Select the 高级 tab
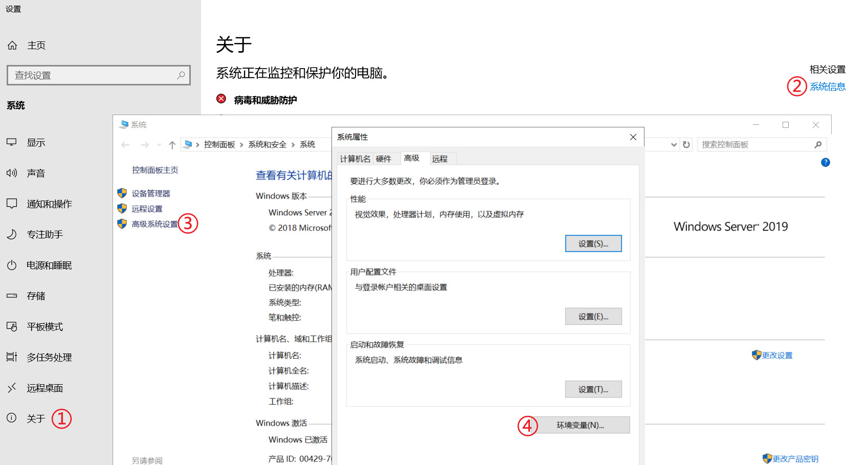This screenshot has height=465, width=868. point(412,158)
